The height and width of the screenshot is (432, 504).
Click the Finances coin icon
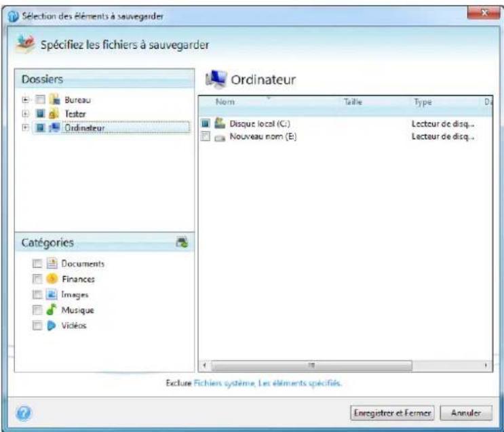coord(52,278)
